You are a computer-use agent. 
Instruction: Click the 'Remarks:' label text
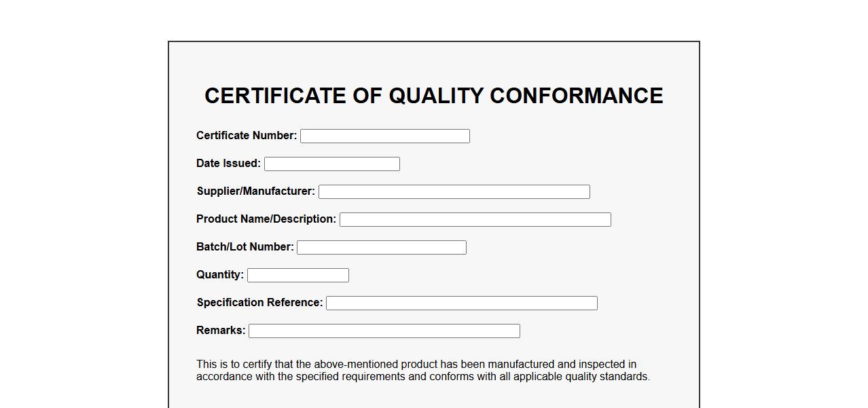pos(221,331)
